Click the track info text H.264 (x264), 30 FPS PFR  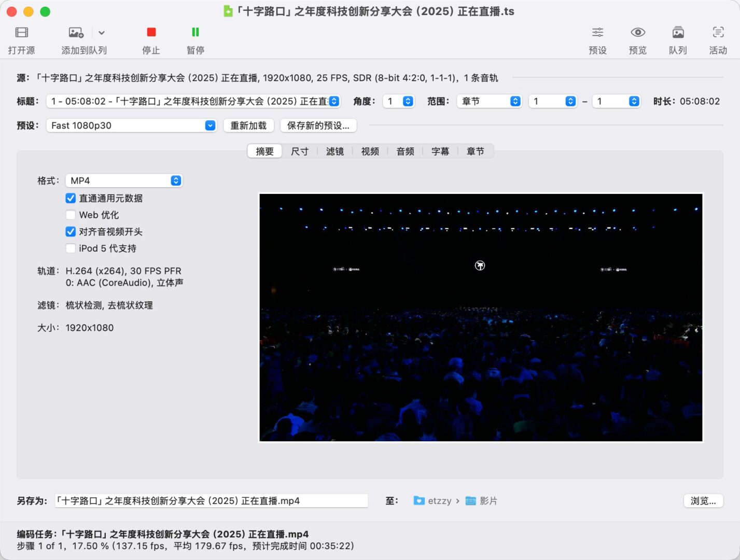123,271
